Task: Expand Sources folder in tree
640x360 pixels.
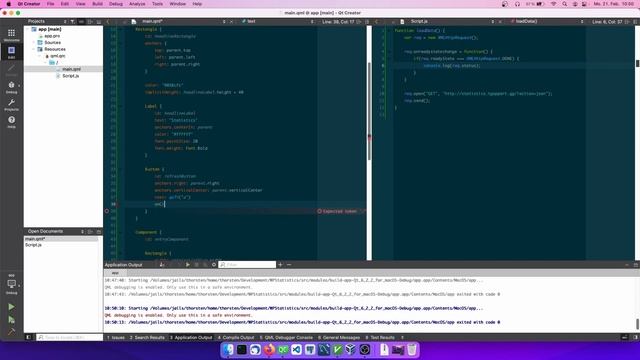Action: pyautogui.click(x=33, y=42)
